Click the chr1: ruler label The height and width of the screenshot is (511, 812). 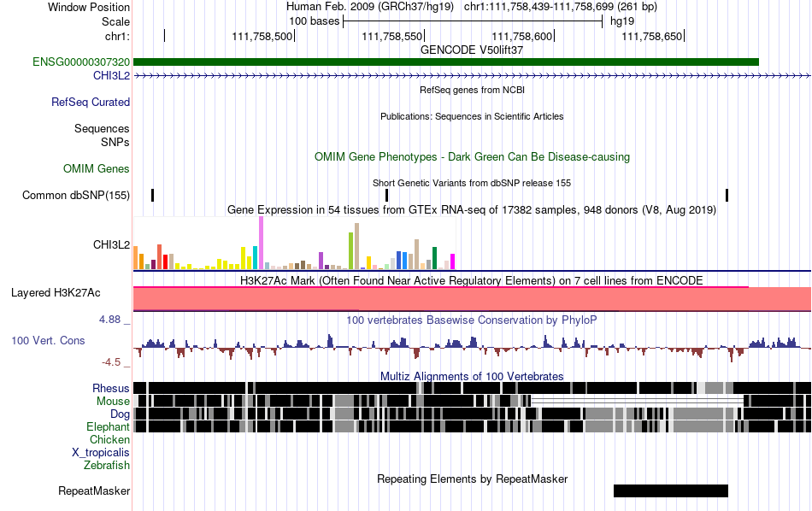117,36
